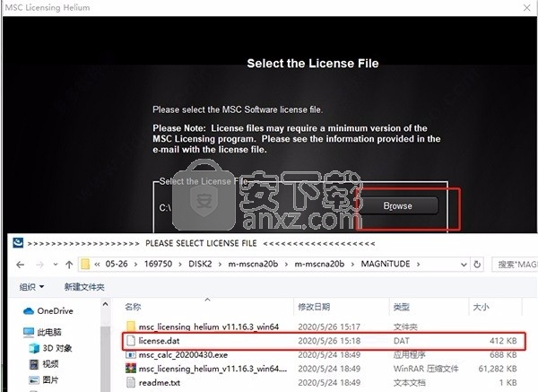This screenshot has width=538, height=392.
Task: Sort by 大小 column header
Action: [481, 307]
